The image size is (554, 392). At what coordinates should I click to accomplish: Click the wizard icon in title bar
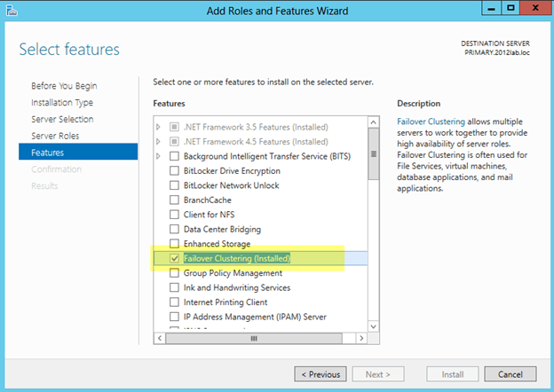point(12,10)
